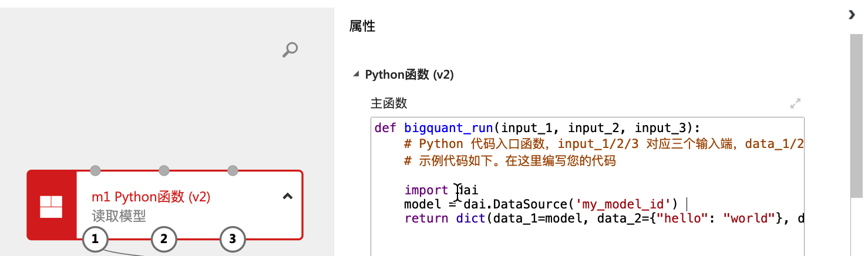Click the red module icon on m1 node

tap(51, 205)
